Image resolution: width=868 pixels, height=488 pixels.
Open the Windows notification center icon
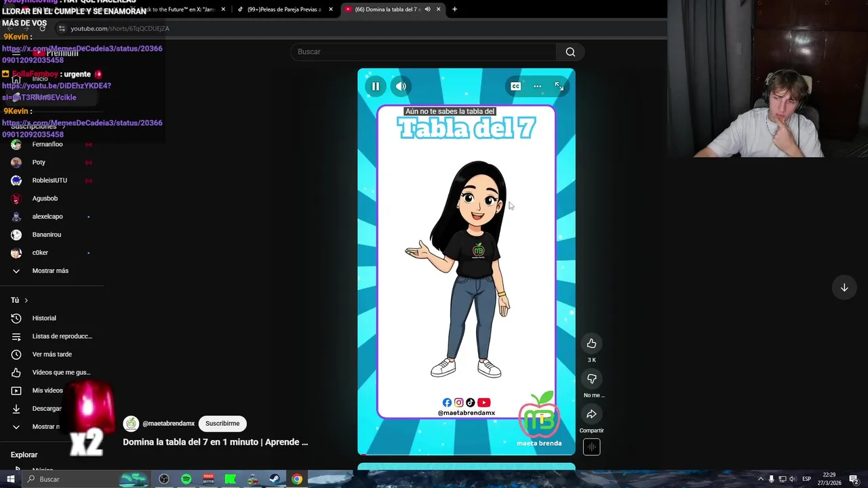click(854, 479)
